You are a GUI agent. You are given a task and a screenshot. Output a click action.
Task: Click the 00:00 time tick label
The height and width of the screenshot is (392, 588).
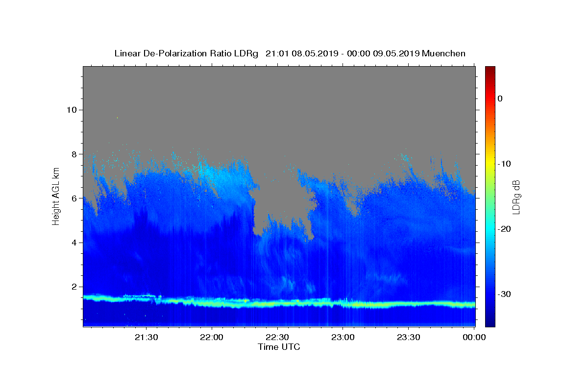tap(474, 337)
